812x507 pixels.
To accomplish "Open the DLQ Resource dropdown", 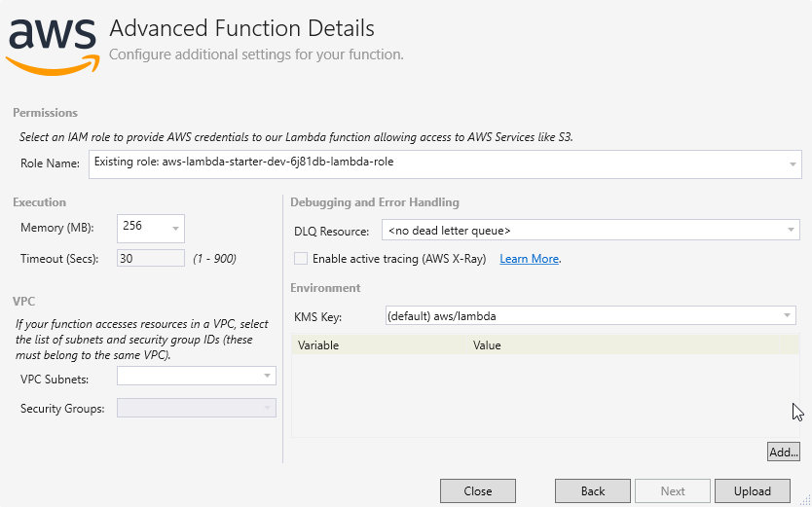I will pos(590,230).
